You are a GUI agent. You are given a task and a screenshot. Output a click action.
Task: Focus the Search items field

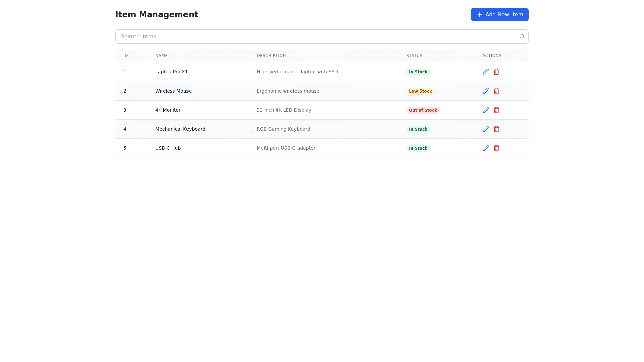315,37
